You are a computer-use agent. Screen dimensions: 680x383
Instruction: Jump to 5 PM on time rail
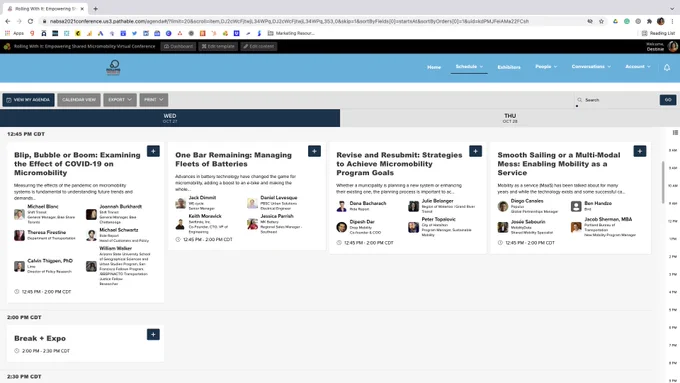[x=673, y=310]
